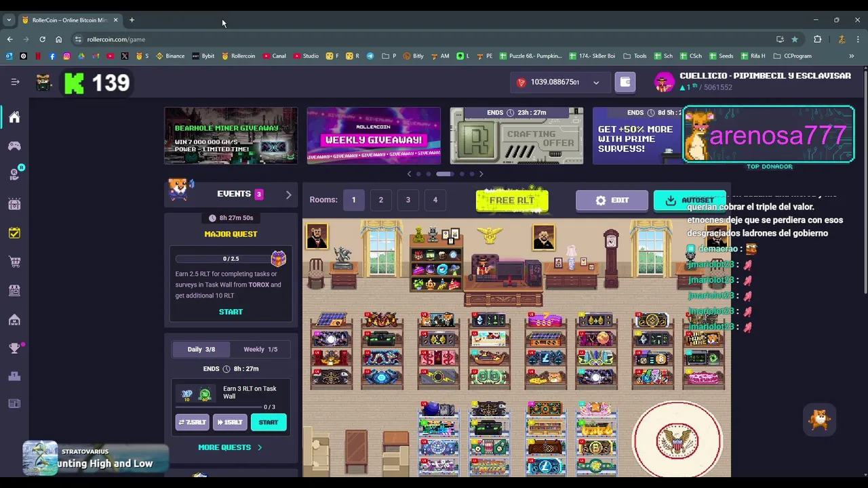Click the 15RLT skip quest button
The height and width of the screenshot is (488, 868).
pyautogui.click(x=230, y=422)
